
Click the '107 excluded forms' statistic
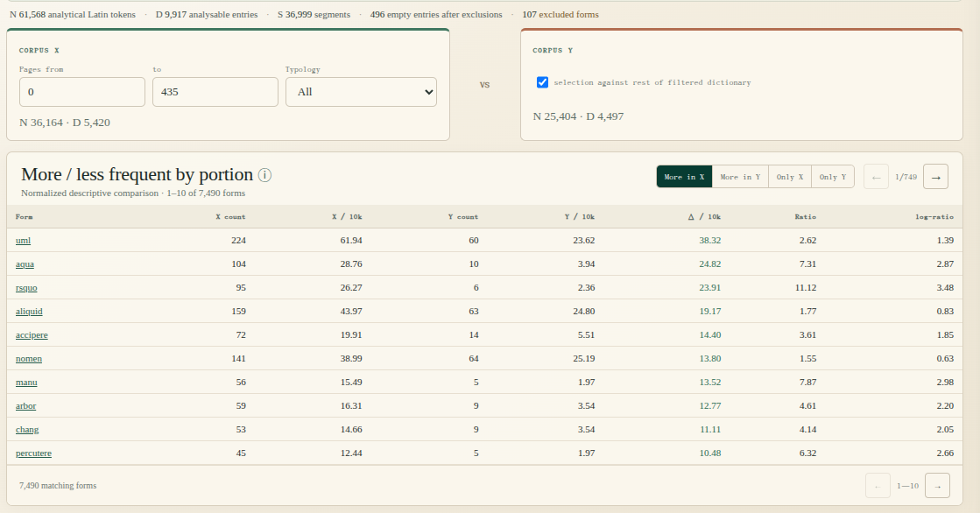point(561,14)
